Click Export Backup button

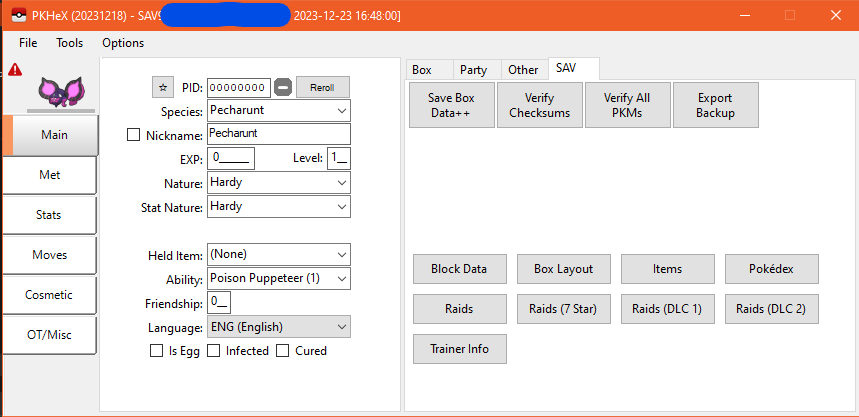[715, 105]
